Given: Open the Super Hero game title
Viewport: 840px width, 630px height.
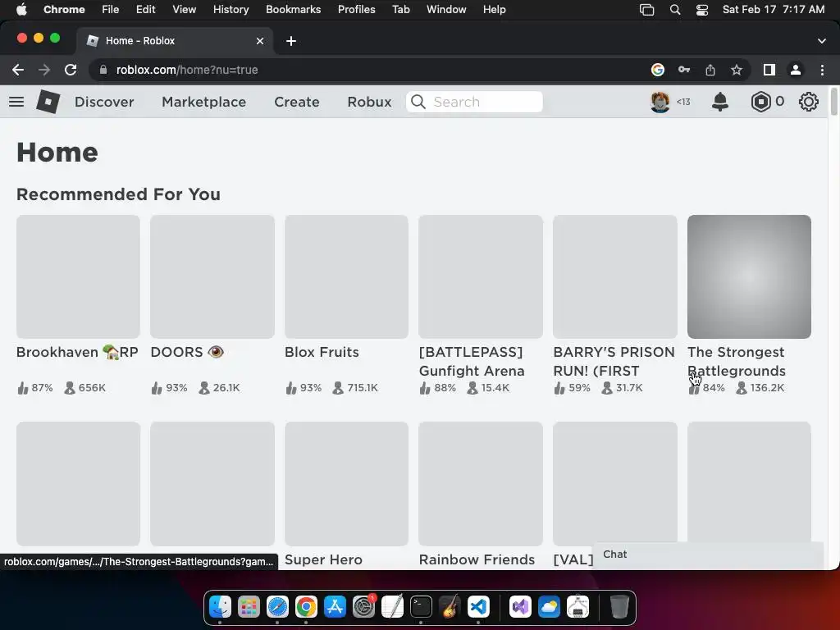Looking at the screenshot, I should coord(323,559).
